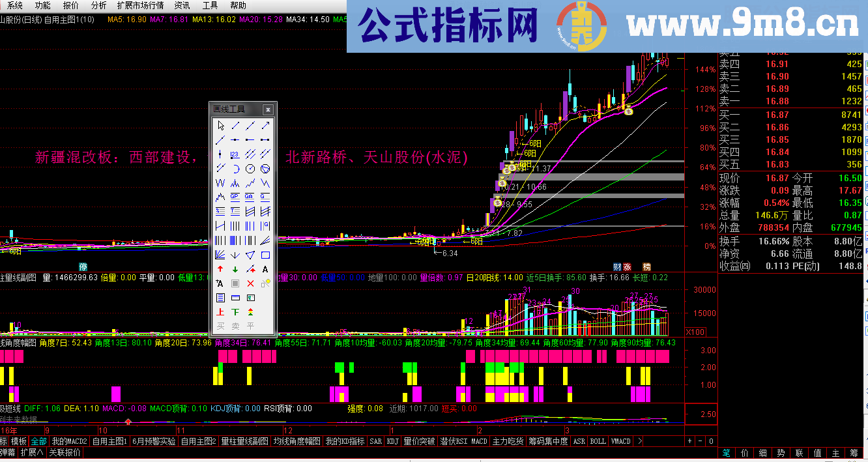
Task: Click the gray fill color swatch in drawing palette
Action: [x=234, y=282]
